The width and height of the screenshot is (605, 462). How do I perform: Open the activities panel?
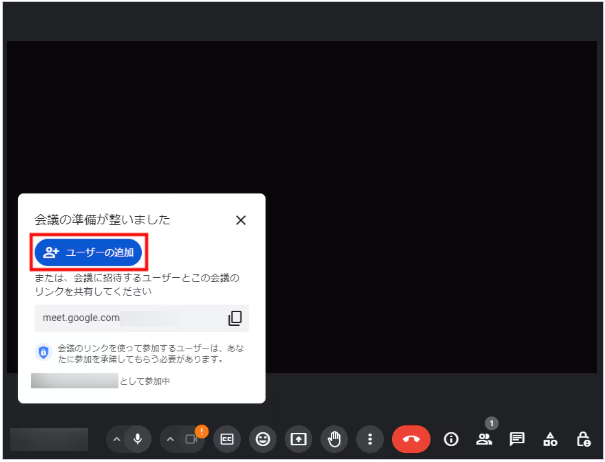coord(550,439)
